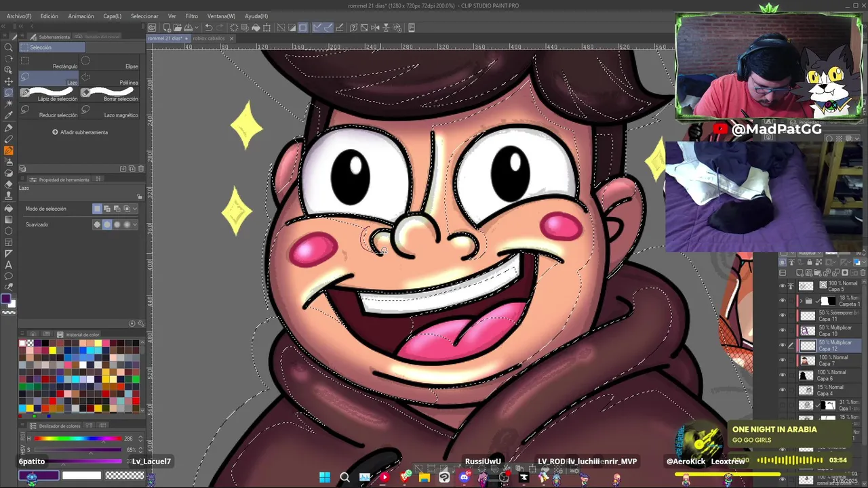Select the Zoom magnifier tool in the toolbox
Screen dimensions: 868x488
[x=8, y=47]
